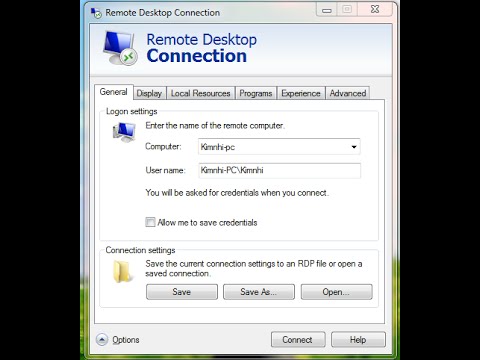Enable Allow me to save credentials

coord(150,222)
